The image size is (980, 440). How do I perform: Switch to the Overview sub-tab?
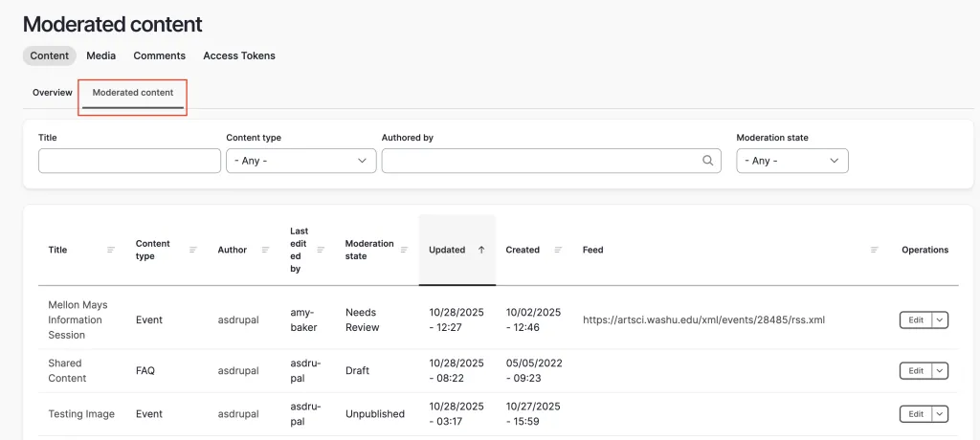click(x=53, y=93)
